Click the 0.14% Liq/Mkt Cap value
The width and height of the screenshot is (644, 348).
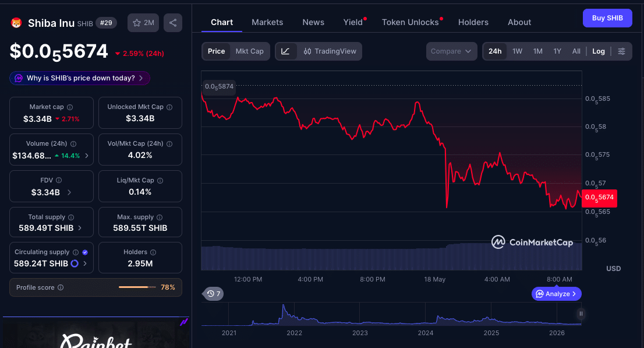point(140,192)
